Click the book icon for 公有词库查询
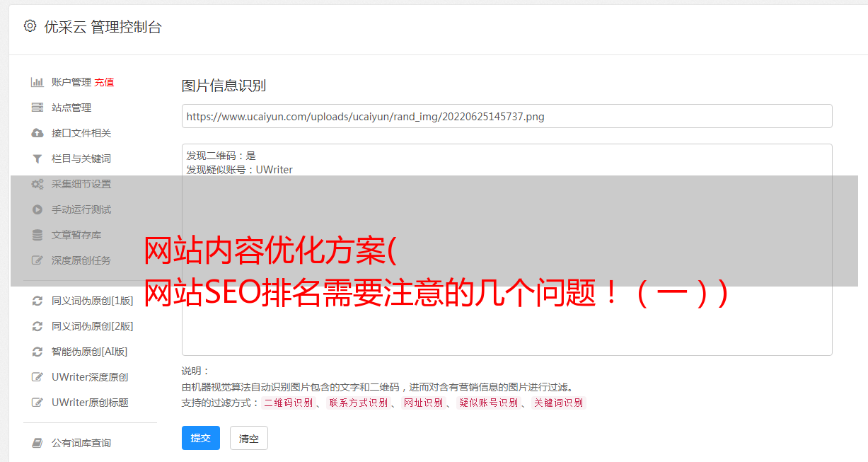Image resolution: width=868 pixels, height=462 pixels. pos(37,443)
